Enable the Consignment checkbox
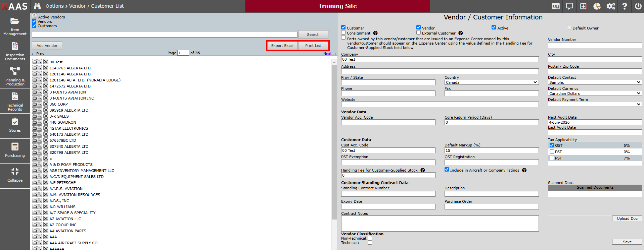Viewport: 644px width, 250px height. [343, 33]
